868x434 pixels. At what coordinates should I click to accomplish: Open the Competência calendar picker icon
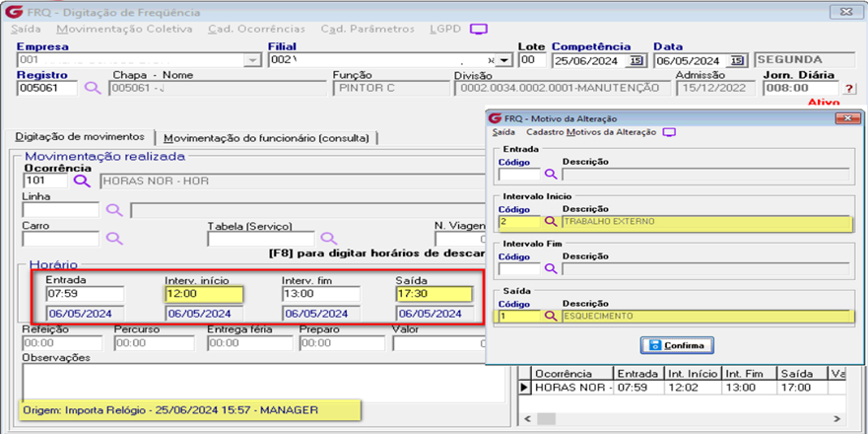[x=636, y=60]
